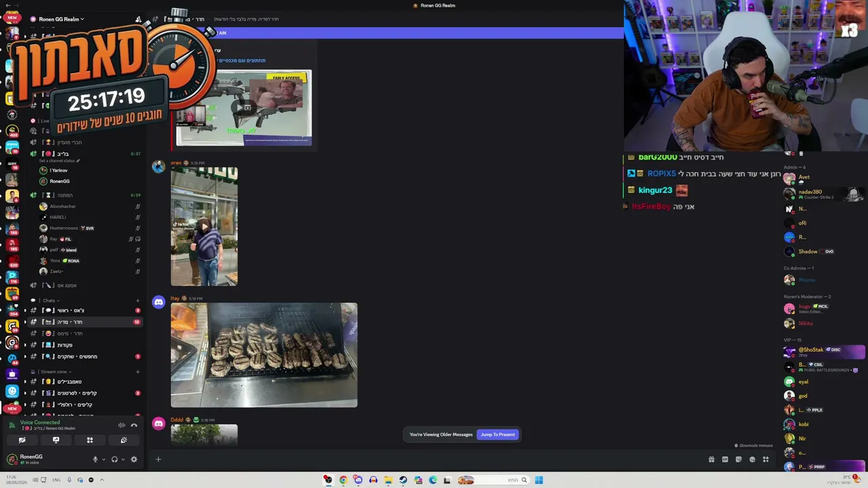Expand Ronen GG Realm server menu
The height and width of the screenshot is (488, 868).
coord(61,19)
